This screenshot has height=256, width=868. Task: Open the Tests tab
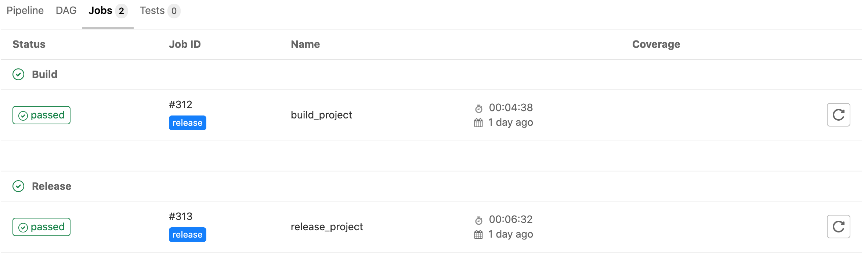coord(160,11)
